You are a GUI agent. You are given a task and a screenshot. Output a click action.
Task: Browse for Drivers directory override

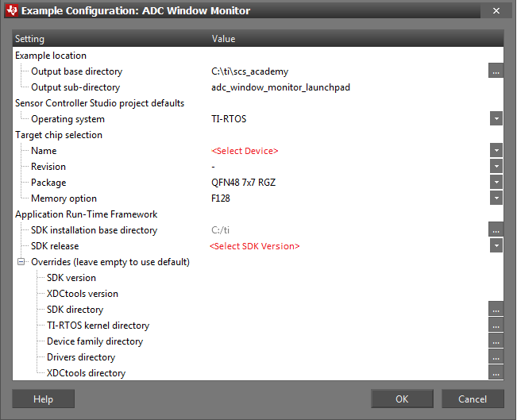(496, 357)
